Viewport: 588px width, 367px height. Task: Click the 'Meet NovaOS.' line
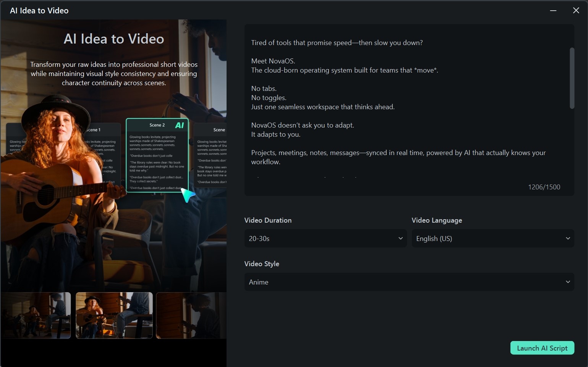pos(273,61)
